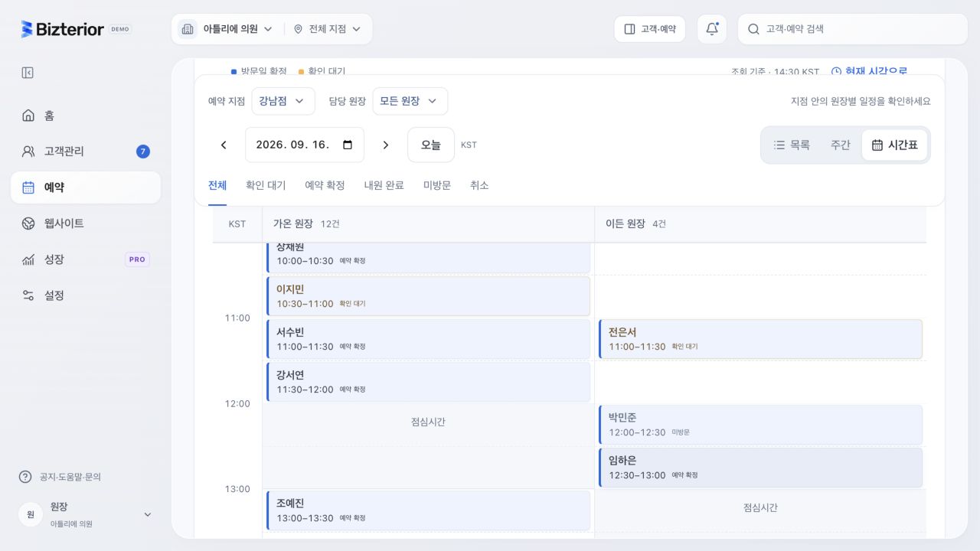Open the 전체 지점 branch dropdown
Image resolution: width=980 pixels, height=551 pixels.
[327, 29]
